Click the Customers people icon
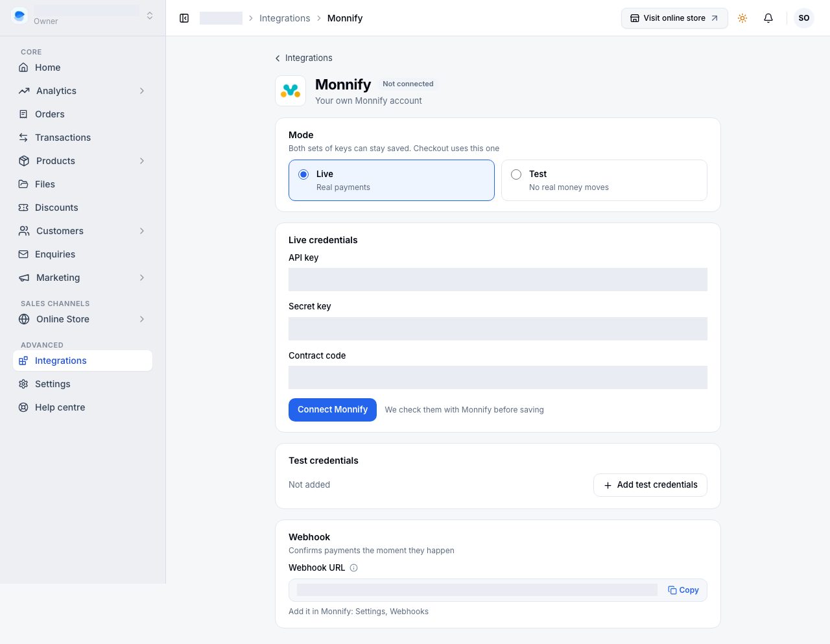The width and height of the screenshot is (830, 644). 24,231
